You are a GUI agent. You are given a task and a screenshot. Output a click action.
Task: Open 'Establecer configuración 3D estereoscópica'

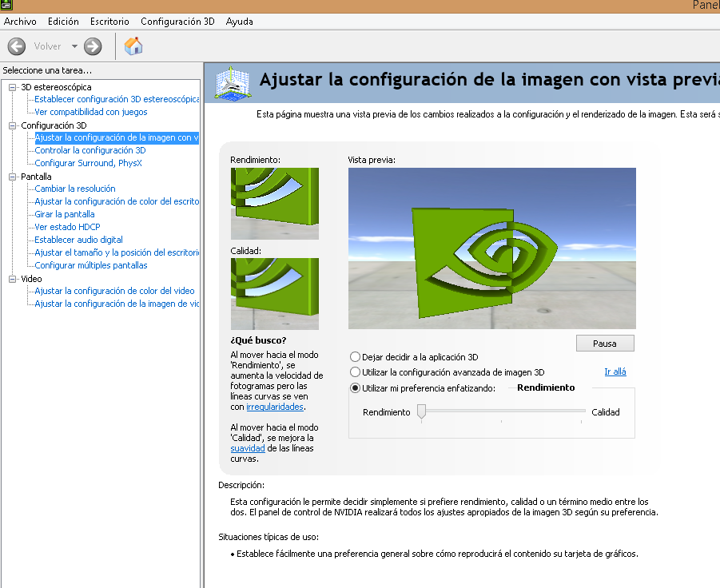coord(117,99)
